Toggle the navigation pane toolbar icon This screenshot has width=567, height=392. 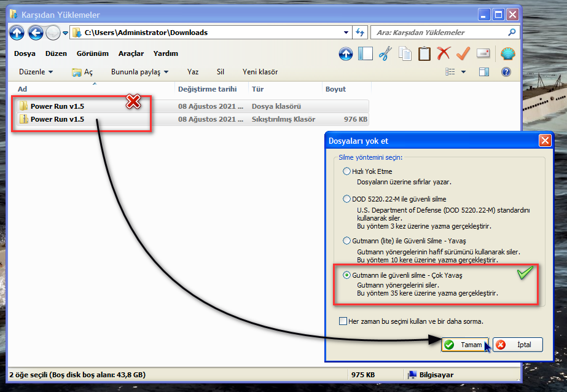click(x=366, y=53)
